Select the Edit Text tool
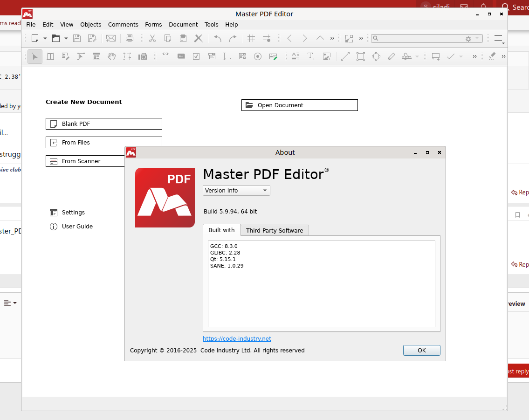The image size is (529, 420). (x=50, y=56)
